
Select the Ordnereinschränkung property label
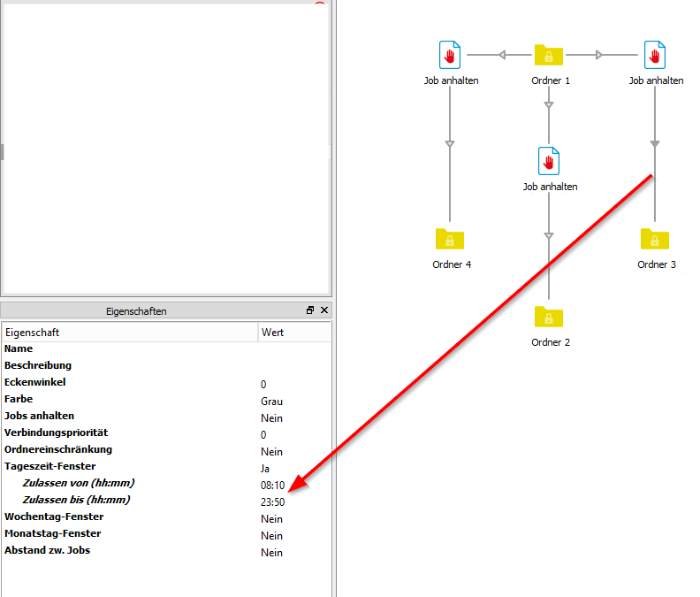tap(58, 449)
